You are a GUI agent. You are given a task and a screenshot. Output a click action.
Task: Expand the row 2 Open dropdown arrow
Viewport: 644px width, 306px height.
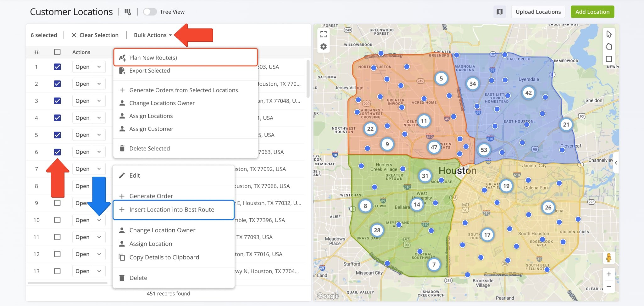(x=99, y=84)
